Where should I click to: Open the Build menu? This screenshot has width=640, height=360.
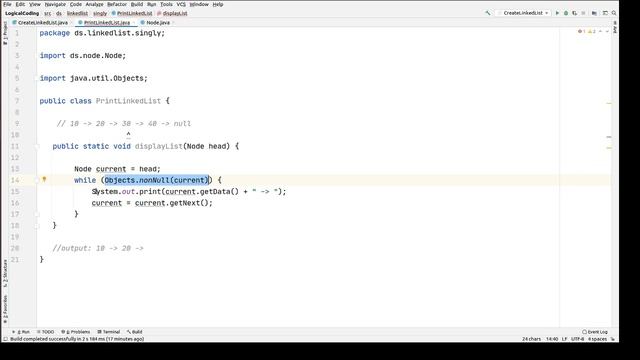pos(137,4)
